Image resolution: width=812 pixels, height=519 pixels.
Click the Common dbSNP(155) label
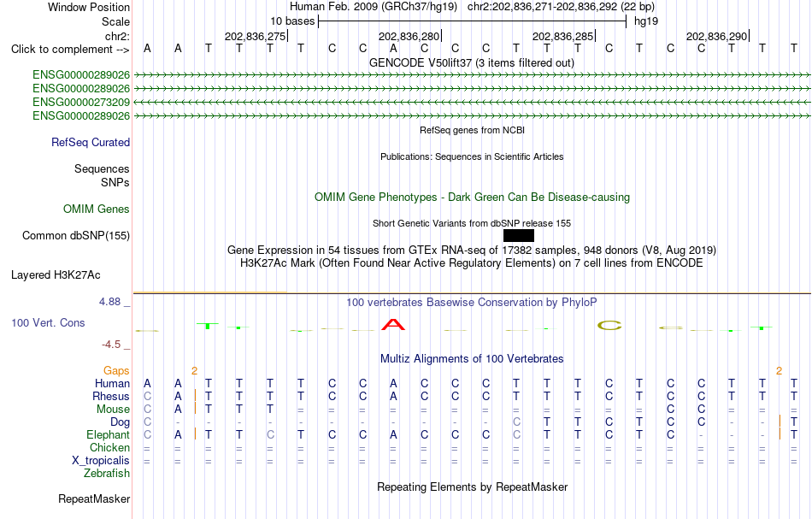(76, 235)
